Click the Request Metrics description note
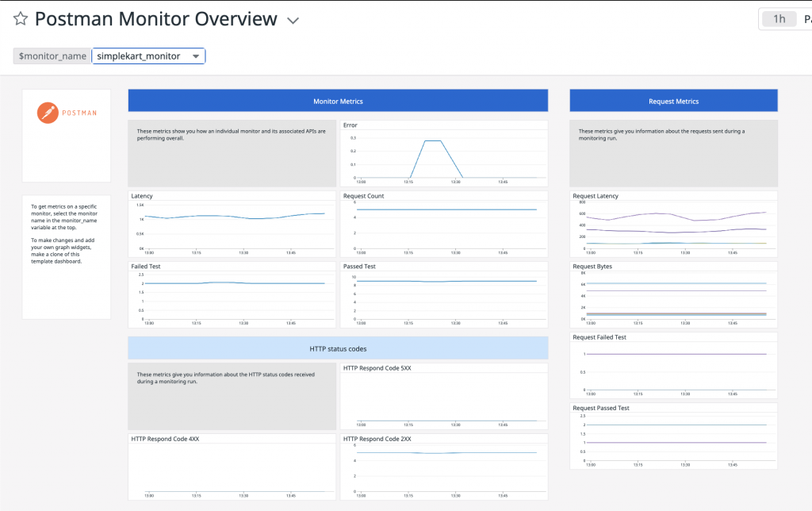This screenshot has height=511, width=812. pos(674,153)
